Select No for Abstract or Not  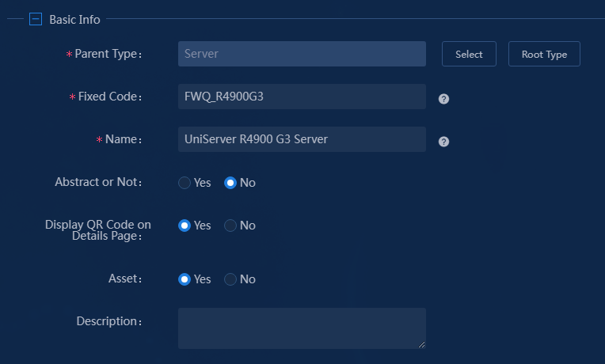click(x=230, y=183)
